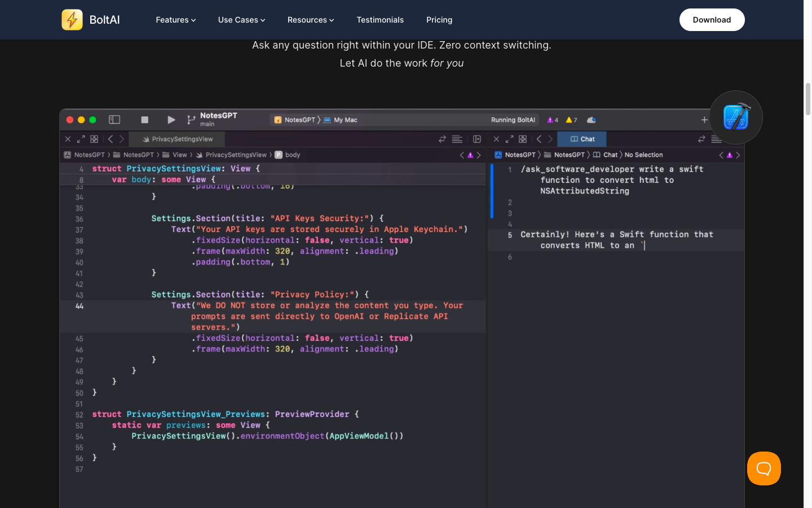Open the Features dropdown menu
Screen dimensions: 812x508
176,20
